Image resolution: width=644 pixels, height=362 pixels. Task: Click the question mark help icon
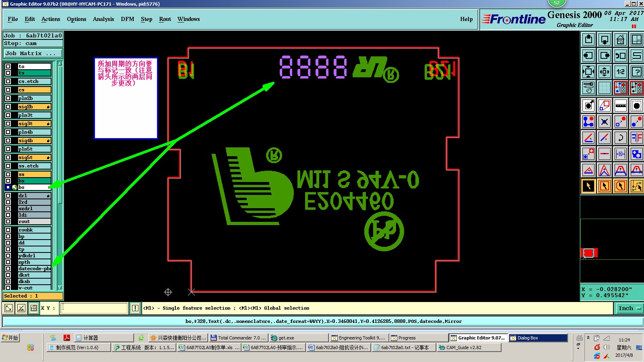pos(637,72)
